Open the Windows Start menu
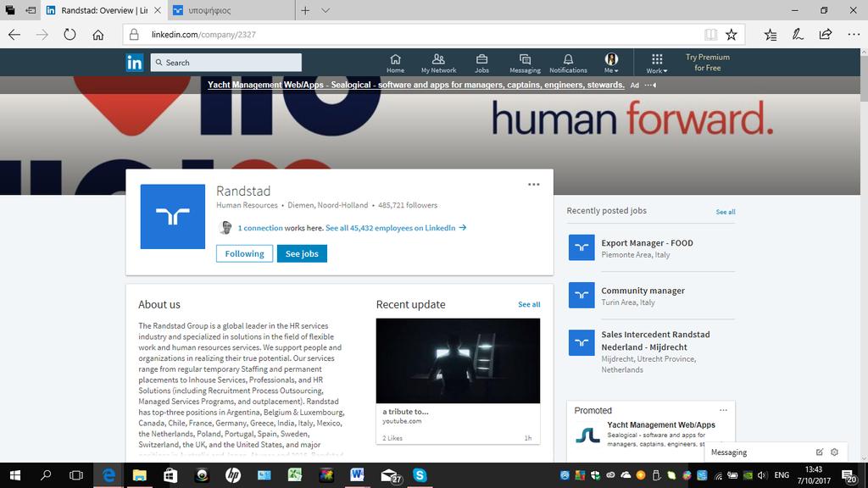This screenshot has width=868, height=488. coord(15,475)
